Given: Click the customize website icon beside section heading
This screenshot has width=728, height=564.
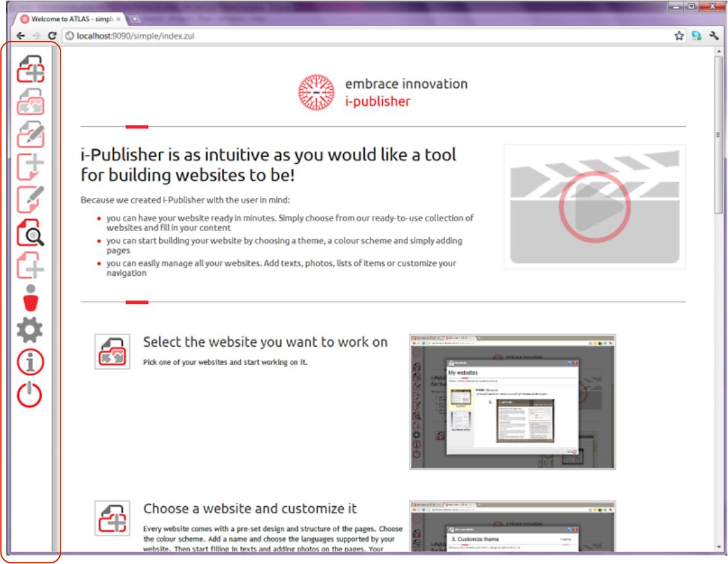Looking at the screenshot, I should 112,518.
